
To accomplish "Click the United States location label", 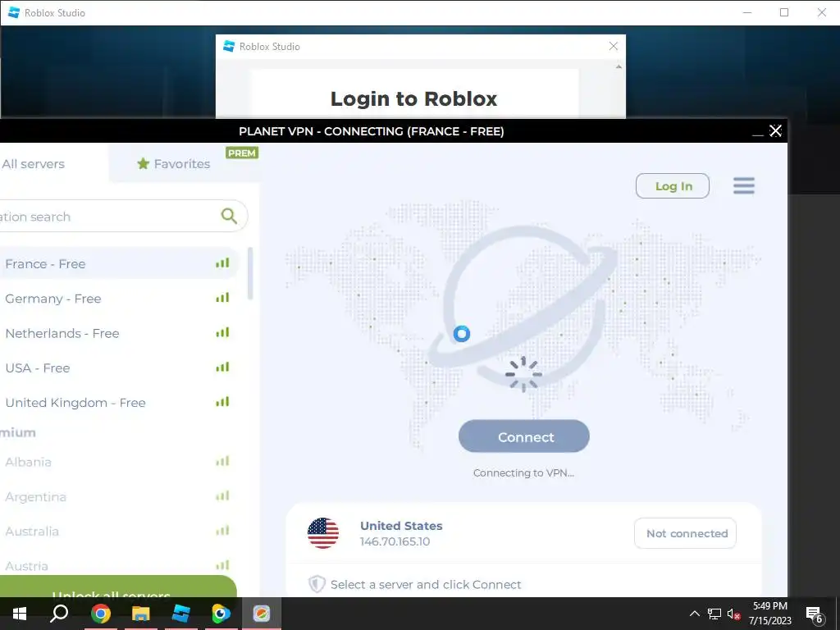I will coord(401,526).
